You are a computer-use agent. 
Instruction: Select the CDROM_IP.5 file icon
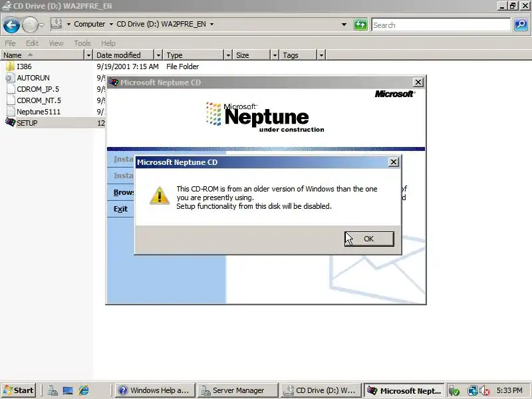pos(11,89)
